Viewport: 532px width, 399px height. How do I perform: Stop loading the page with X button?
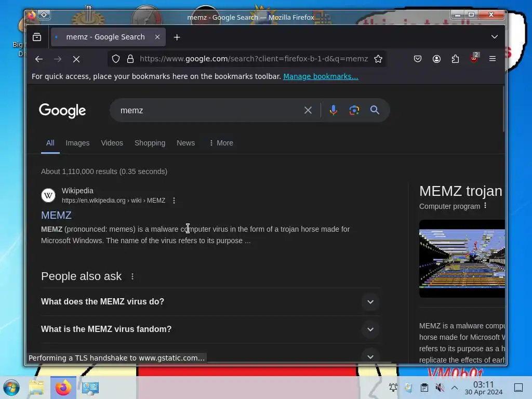pyautogui.click(x=76, y=59)
